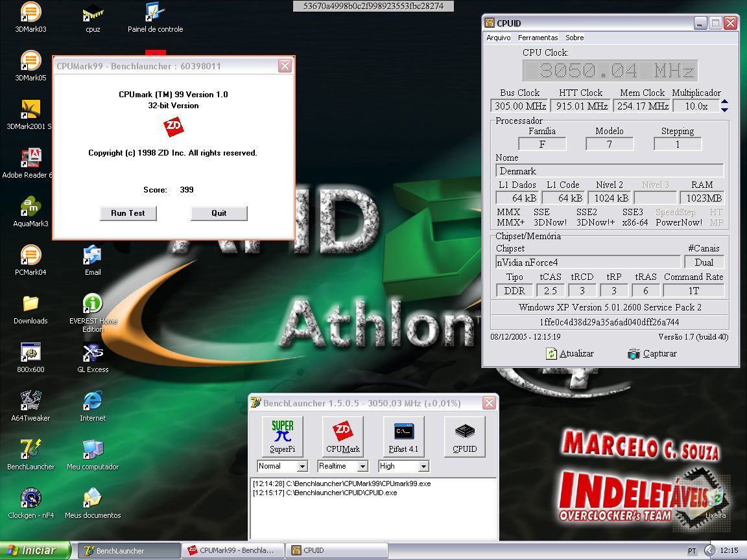
Task: Open the Arquivo menu in CPUID
Action: [498, 38]
